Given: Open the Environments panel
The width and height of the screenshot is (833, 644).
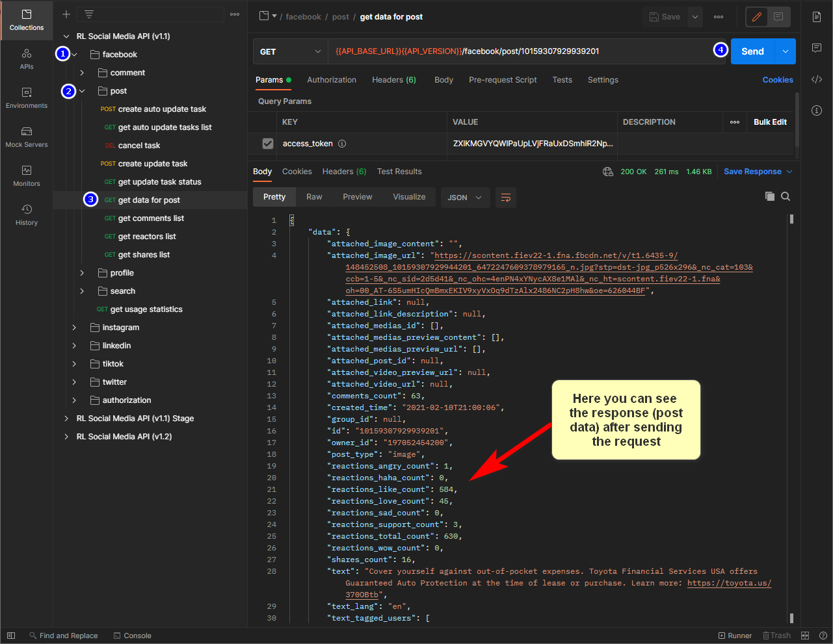Looking at the screenshot, I should coord(26,98).
